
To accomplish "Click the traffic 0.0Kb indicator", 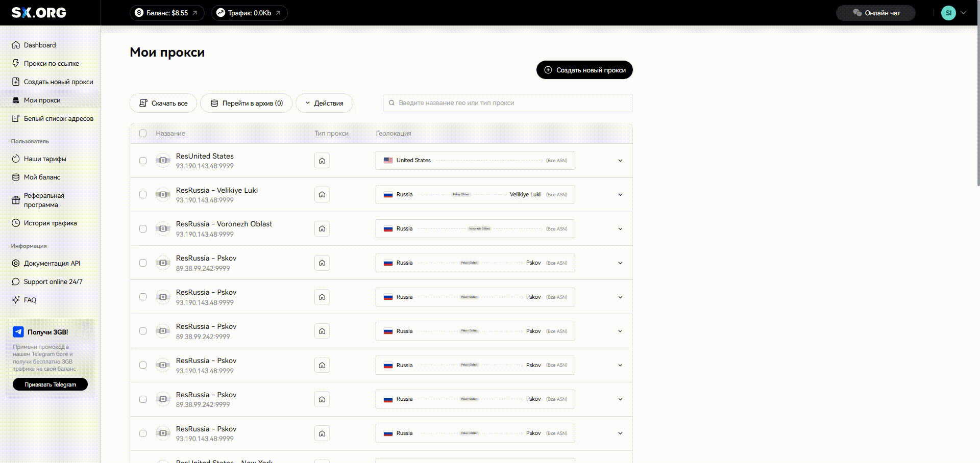I will click(x=249, y=13).
